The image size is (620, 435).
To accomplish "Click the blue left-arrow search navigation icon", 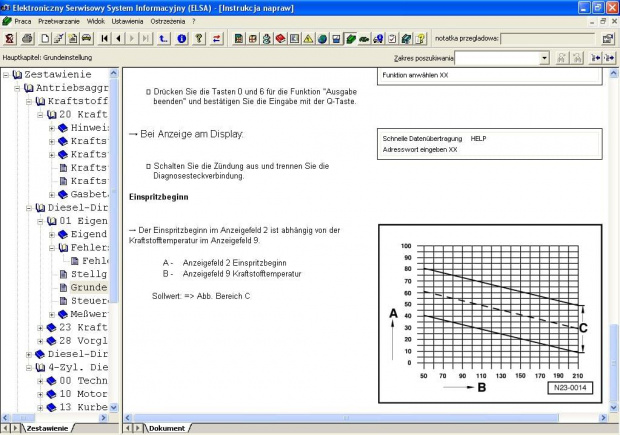I will pyautogui.click(x=595, y=58).
